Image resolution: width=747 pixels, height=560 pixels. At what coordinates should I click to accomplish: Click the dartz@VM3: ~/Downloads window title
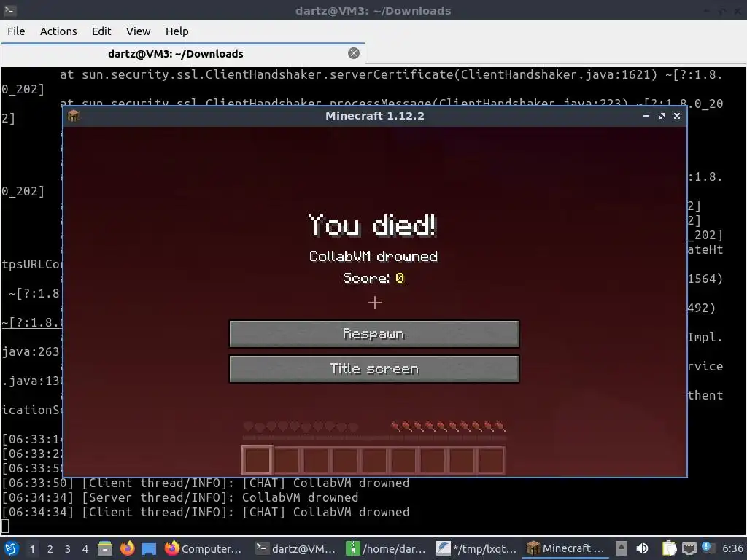pyautogui.click(x=373, y=10)
